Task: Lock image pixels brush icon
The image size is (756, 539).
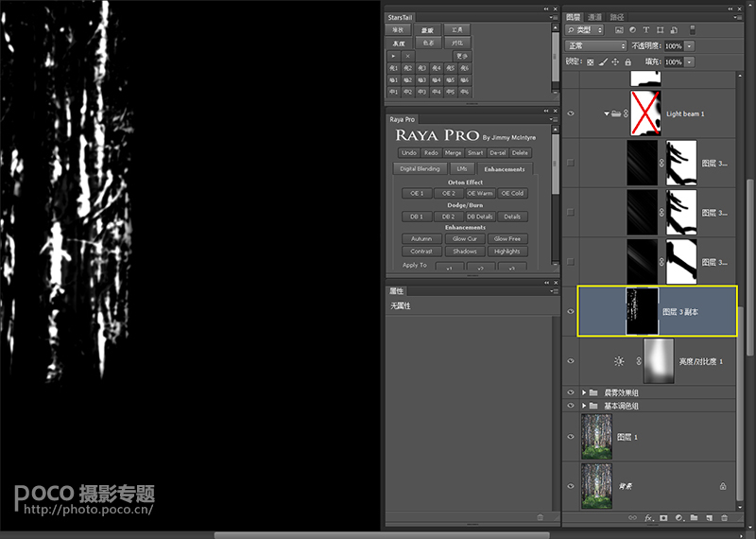Action: 603,62
